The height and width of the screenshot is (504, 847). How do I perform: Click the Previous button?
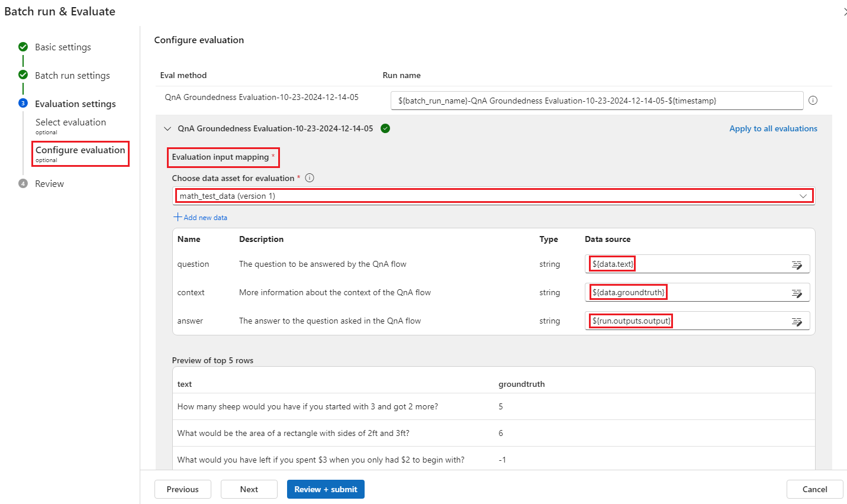pos(182,489)
